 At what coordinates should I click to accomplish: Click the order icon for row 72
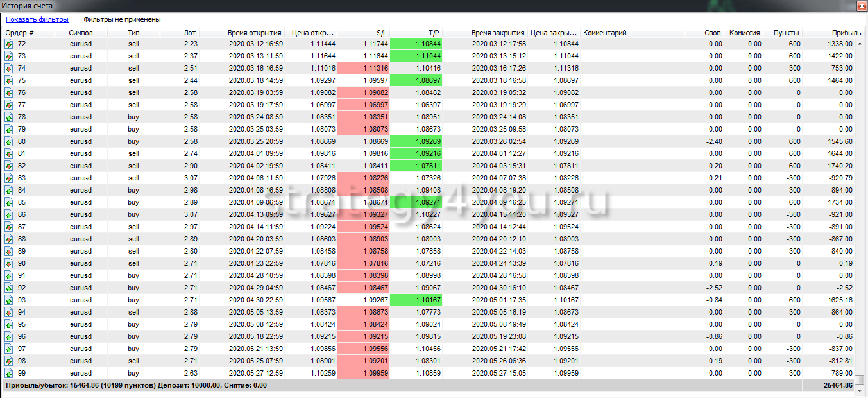pos(9,44)
